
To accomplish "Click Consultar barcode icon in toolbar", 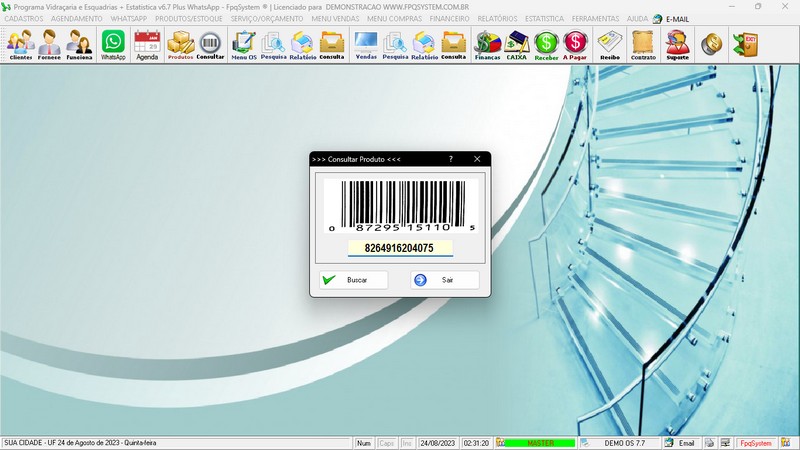I will (x=210, y=45).
